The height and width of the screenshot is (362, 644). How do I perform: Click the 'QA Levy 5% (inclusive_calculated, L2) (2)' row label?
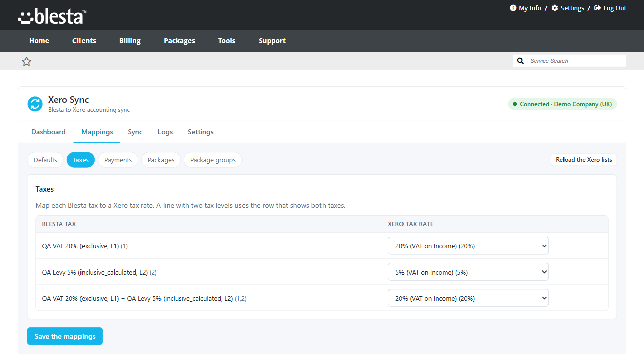(100, 273)
